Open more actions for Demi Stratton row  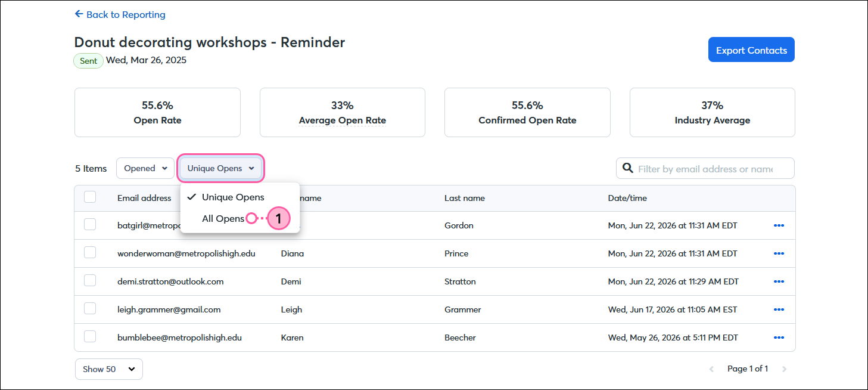click(779, 281)
